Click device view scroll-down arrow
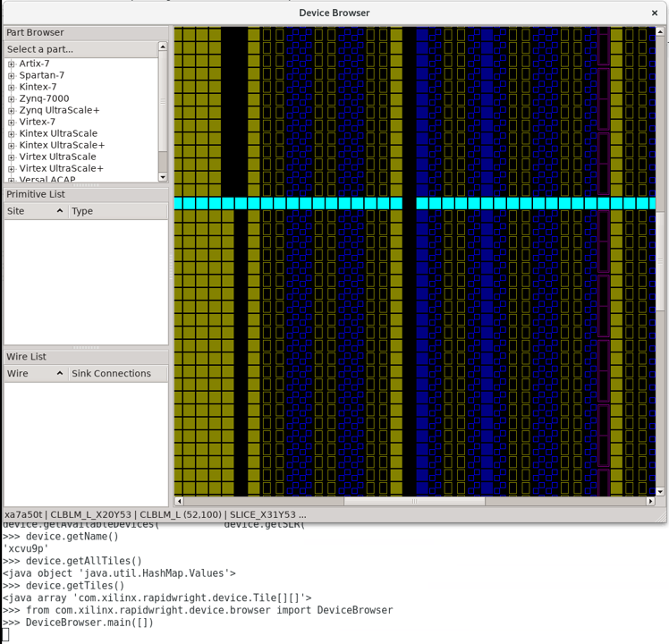The width and height of the screenshot is (669, 644). click(660, 492)
